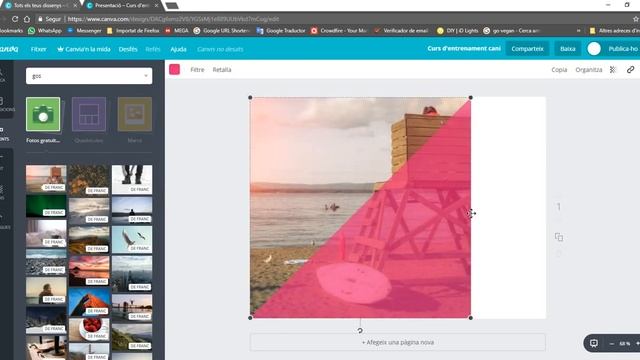
Task: Click the search field containing 'gos'
Action: [89, 76]
